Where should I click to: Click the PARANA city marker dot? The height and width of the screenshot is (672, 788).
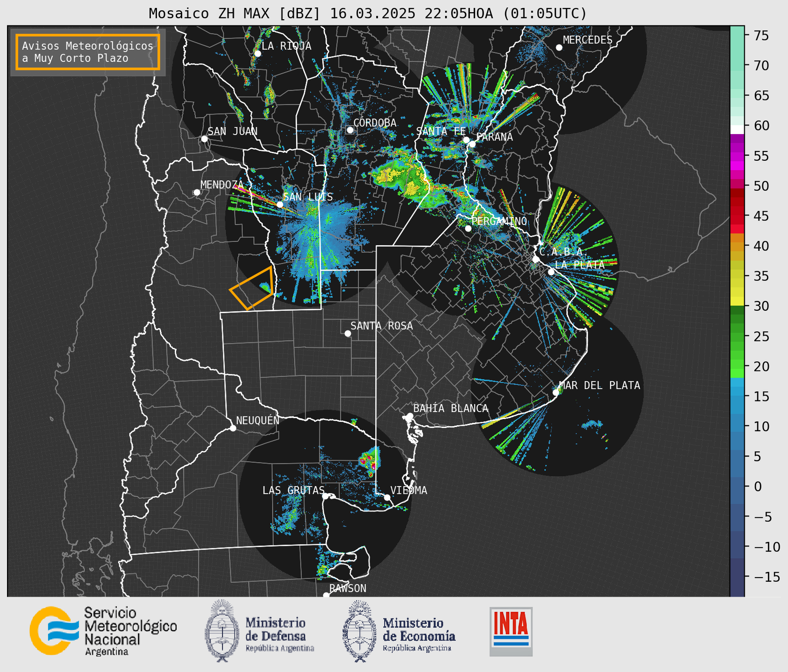[472, 144]
